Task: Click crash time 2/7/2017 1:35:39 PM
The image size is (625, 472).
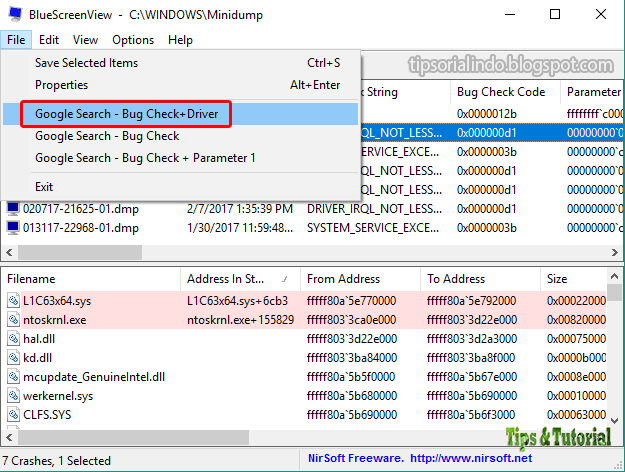Action: point(240,209)
